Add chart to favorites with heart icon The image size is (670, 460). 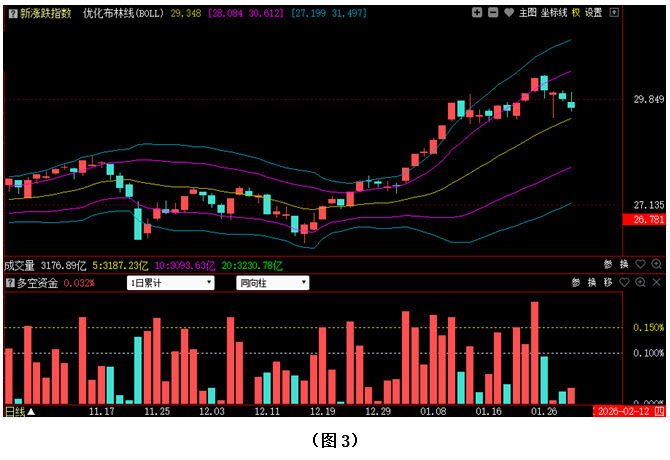point(508,12)
